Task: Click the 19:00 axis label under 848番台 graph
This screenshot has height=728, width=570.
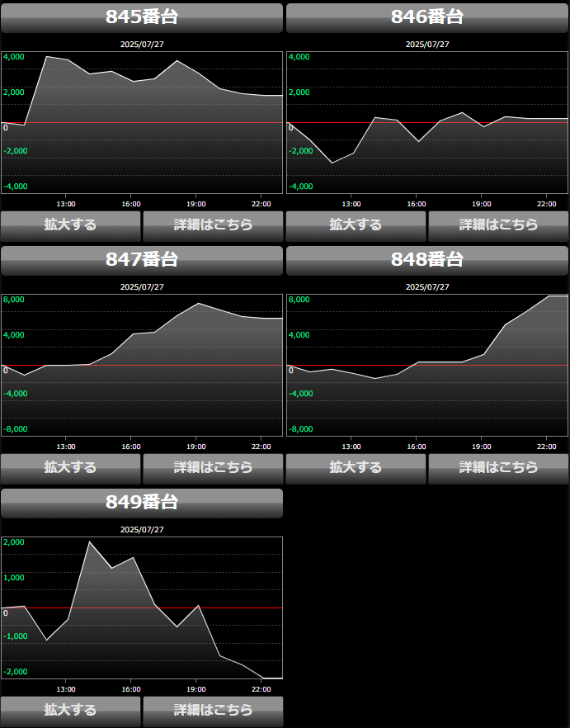Action: point(482,447)
